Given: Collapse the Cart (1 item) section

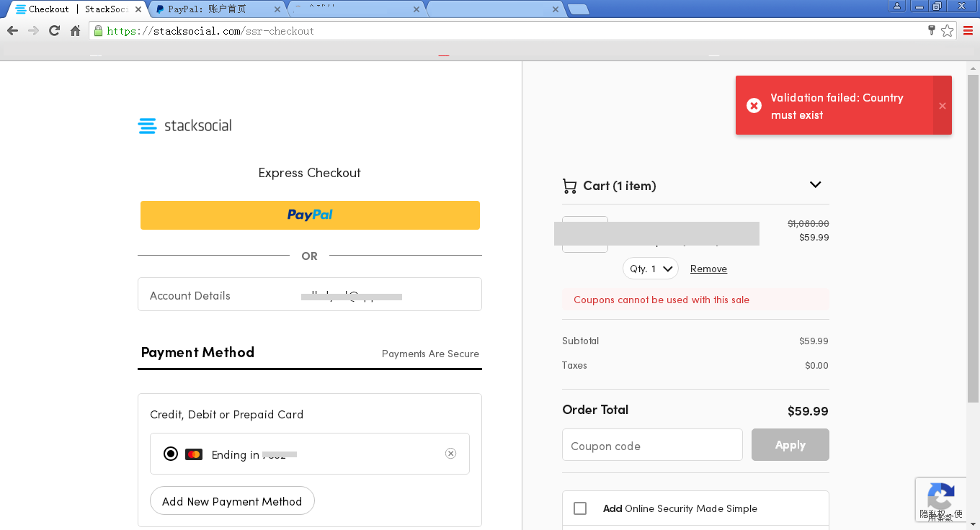Looking at the screenshot, I should coord(816,185).
